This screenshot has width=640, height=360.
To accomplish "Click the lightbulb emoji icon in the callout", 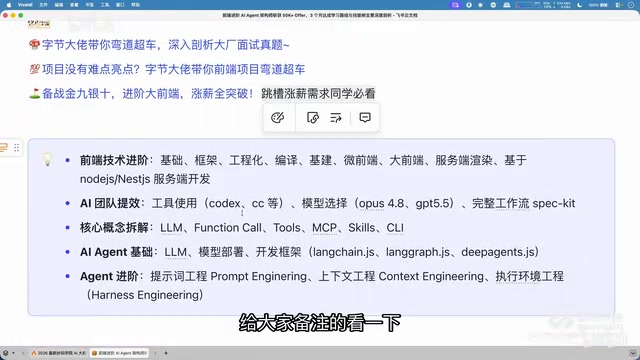I will click(x=48, y=159).
